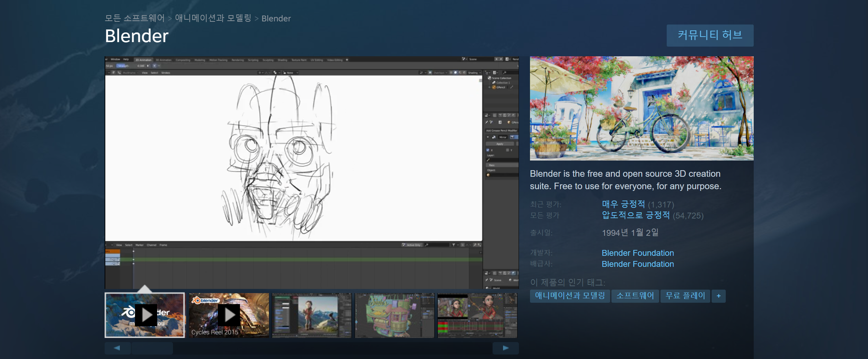Open the 커뮤니티 허브 button
Screen dimensions: 868x359
tap(710, 35)
